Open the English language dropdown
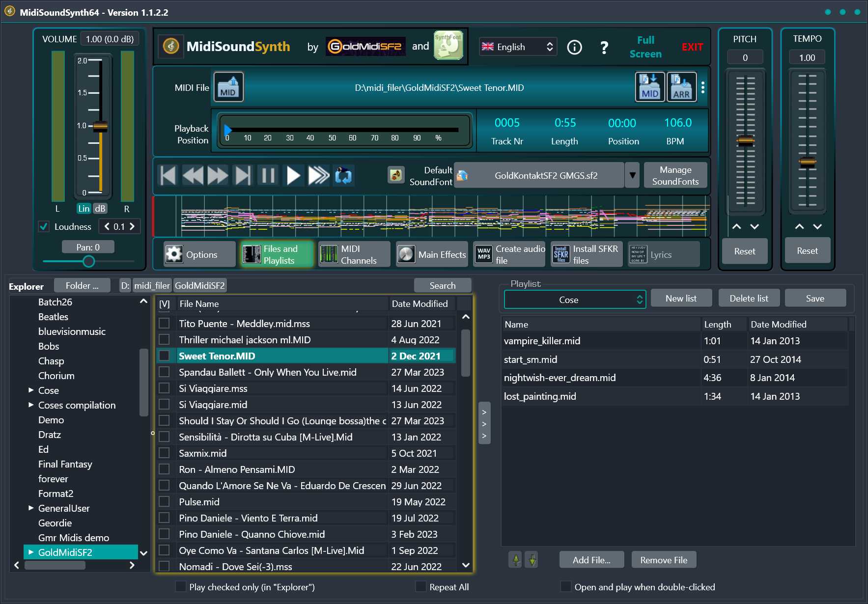 click(x=518, y=47)
